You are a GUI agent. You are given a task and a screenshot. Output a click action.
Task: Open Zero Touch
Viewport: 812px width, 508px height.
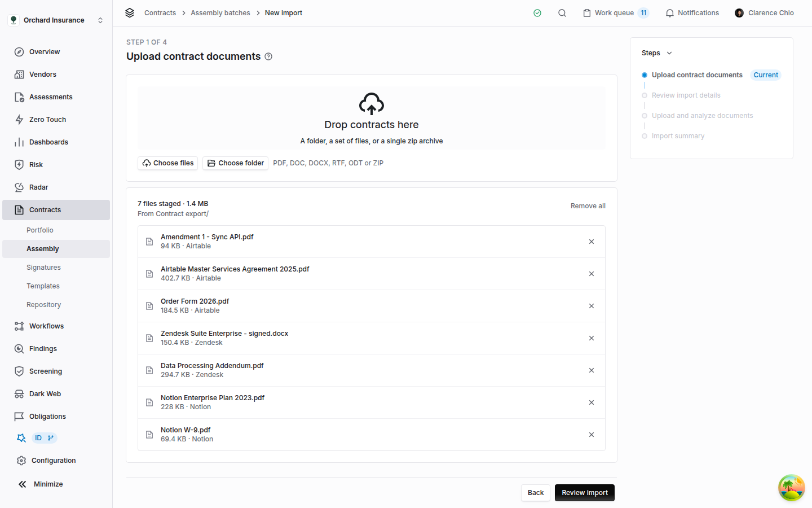[x=56, y=120]
